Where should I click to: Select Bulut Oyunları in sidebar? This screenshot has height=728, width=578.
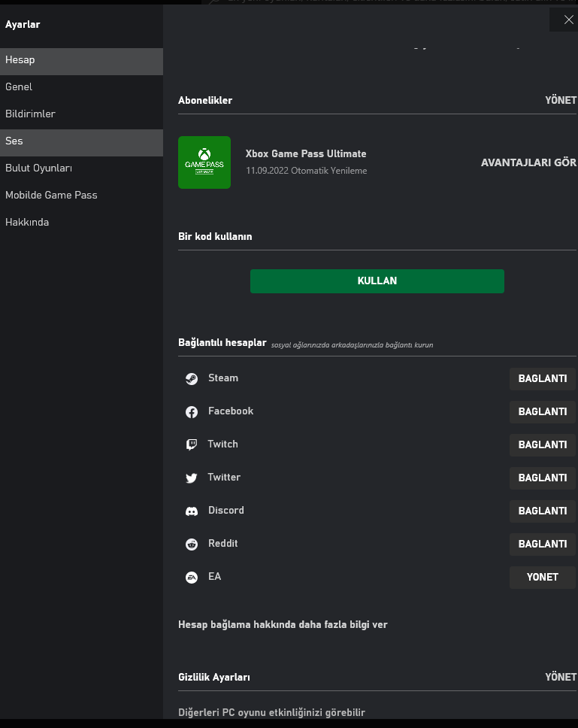coord(38,168)
